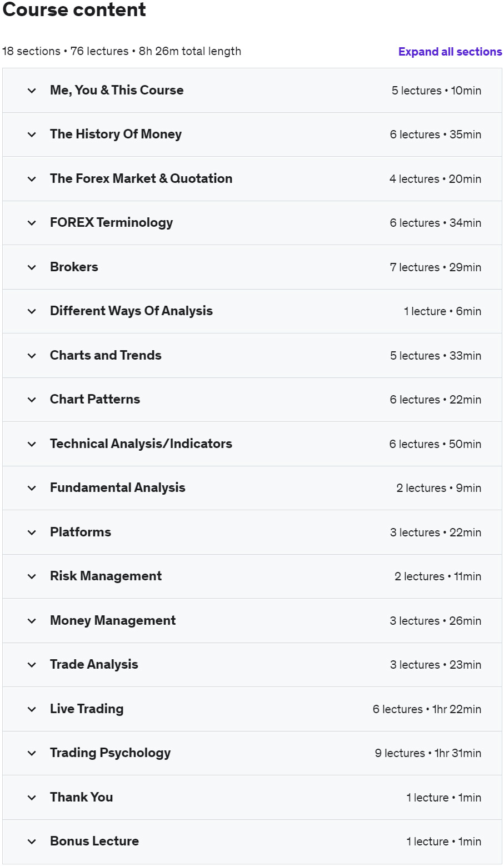This screenshot has height=866, width=504.
Task: Click chevron icon next to 'The History Of Money'
Action: (32, 135)
